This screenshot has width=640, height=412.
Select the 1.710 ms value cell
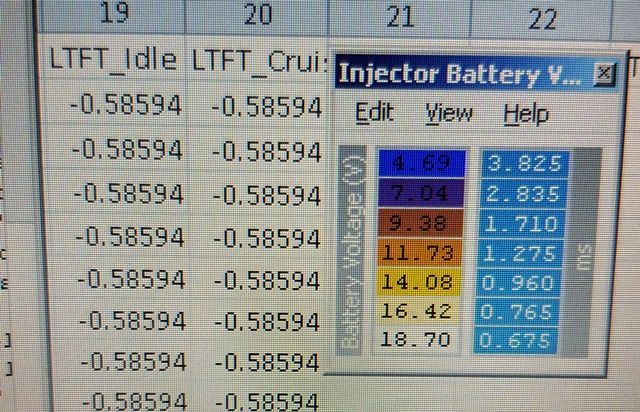pyautogui.click(x=524, y=220)
